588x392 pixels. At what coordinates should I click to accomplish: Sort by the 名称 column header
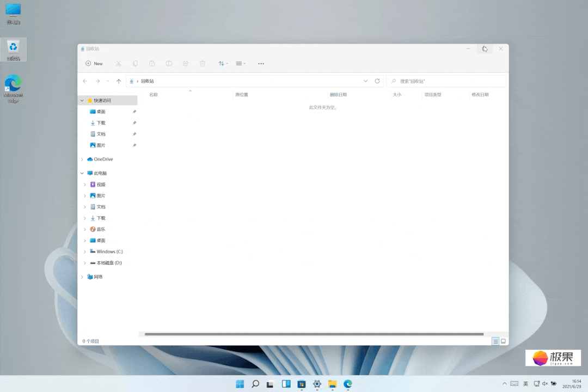(x=154, y=95)
